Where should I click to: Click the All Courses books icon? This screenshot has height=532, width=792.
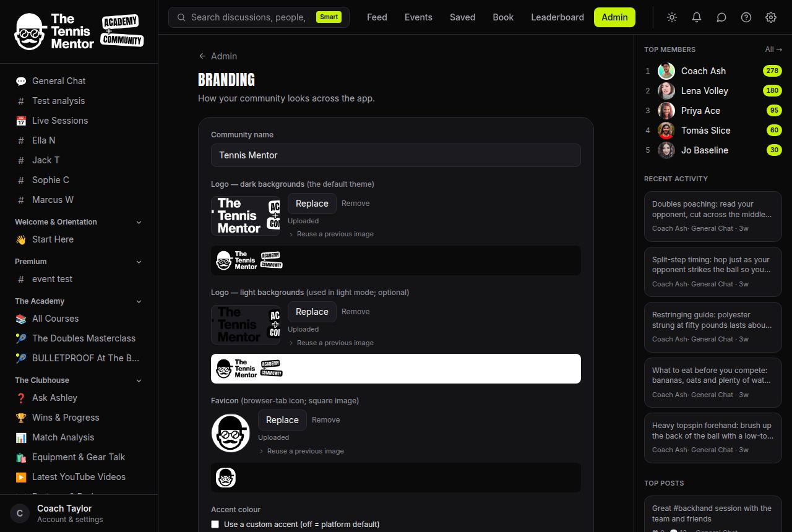pyautogui.click(x=21, y=319)
